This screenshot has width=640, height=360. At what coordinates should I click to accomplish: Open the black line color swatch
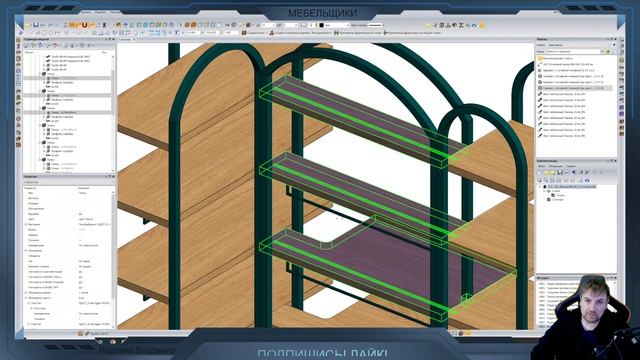tap(321, 25)
